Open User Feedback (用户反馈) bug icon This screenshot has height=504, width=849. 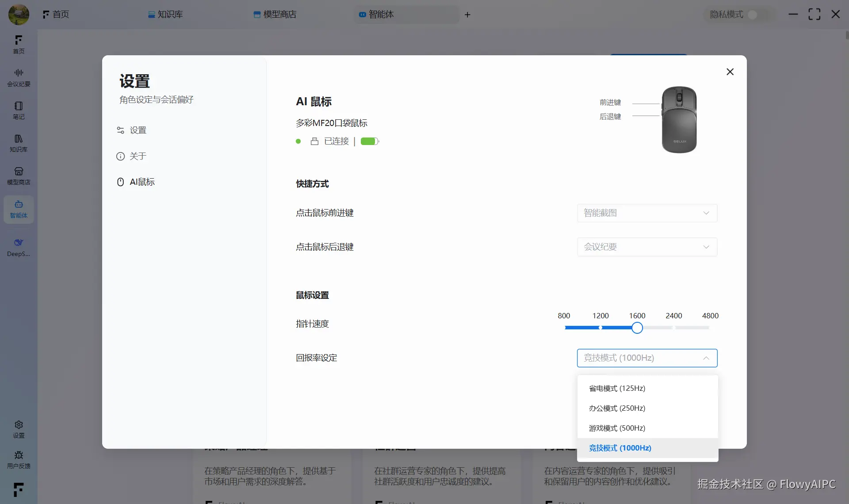tap(19, 459)
